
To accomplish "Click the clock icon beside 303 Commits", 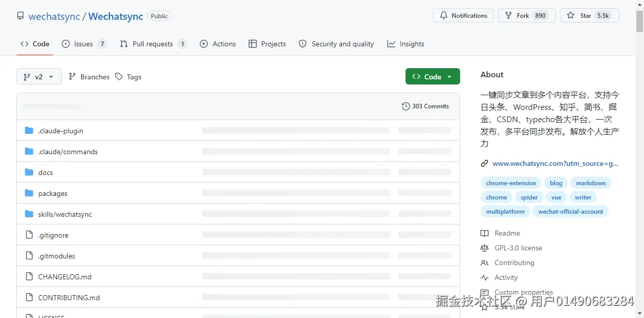I will 406,106.
